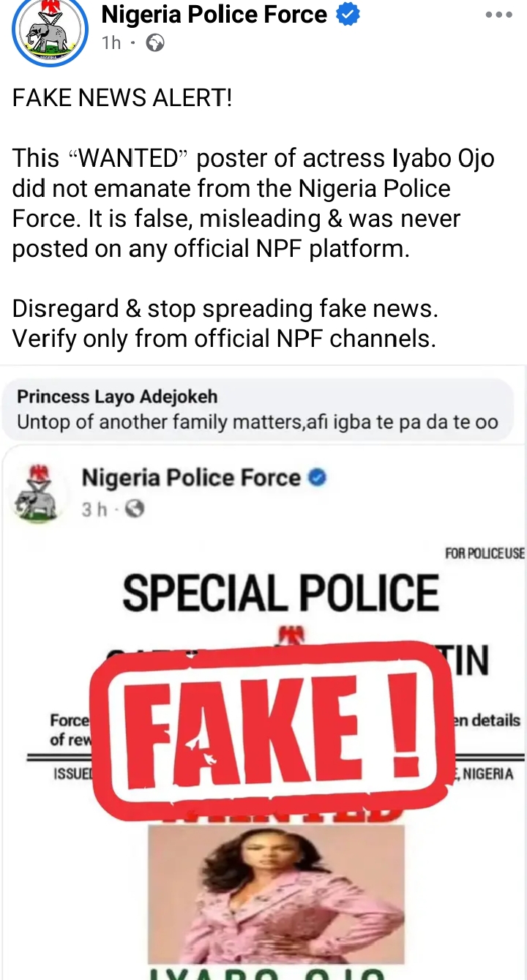Click the FAKE NEWS ALERT! headline text

(122, 98)
